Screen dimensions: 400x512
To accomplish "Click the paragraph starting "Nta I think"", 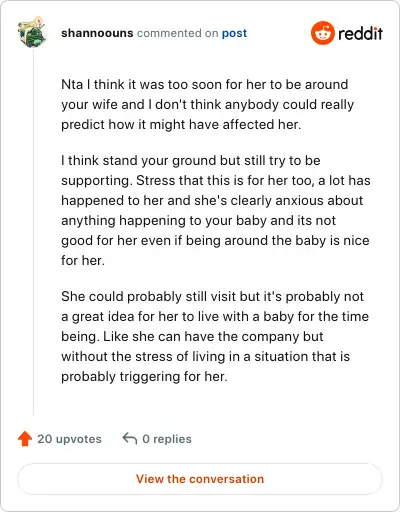I will pyautogui.click(x=207, y=104).
